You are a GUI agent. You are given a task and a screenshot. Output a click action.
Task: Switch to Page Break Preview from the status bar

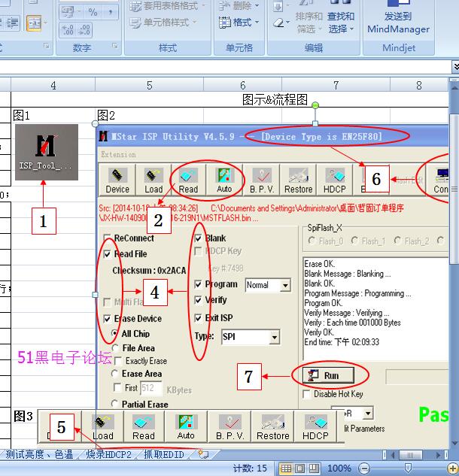[314, 468]
